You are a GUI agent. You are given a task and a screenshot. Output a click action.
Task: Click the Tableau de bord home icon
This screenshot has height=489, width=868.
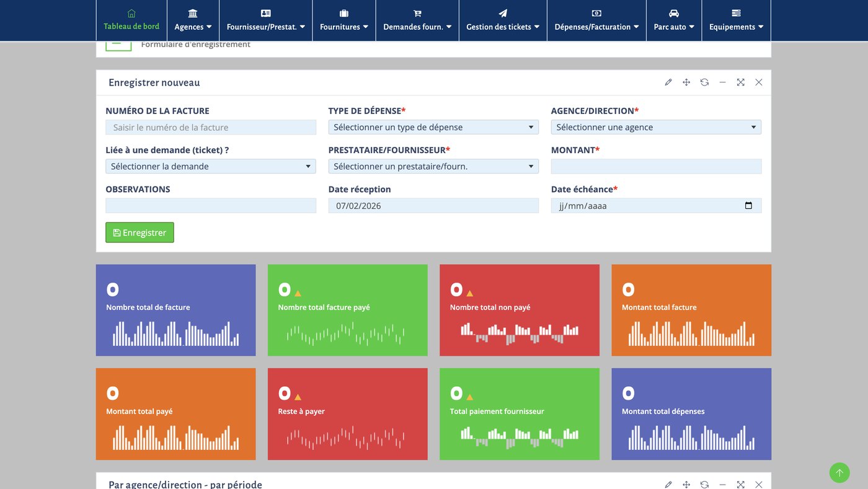131,13
